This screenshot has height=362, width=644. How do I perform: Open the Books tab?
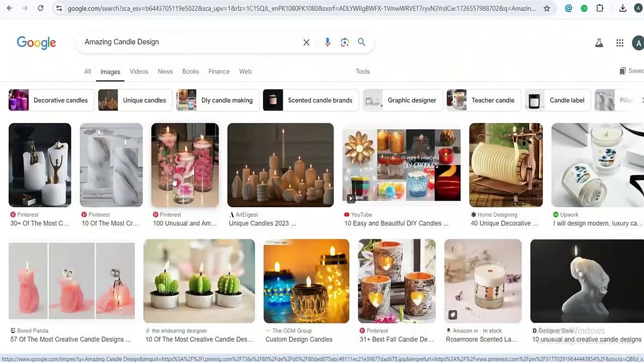(191, 71)
